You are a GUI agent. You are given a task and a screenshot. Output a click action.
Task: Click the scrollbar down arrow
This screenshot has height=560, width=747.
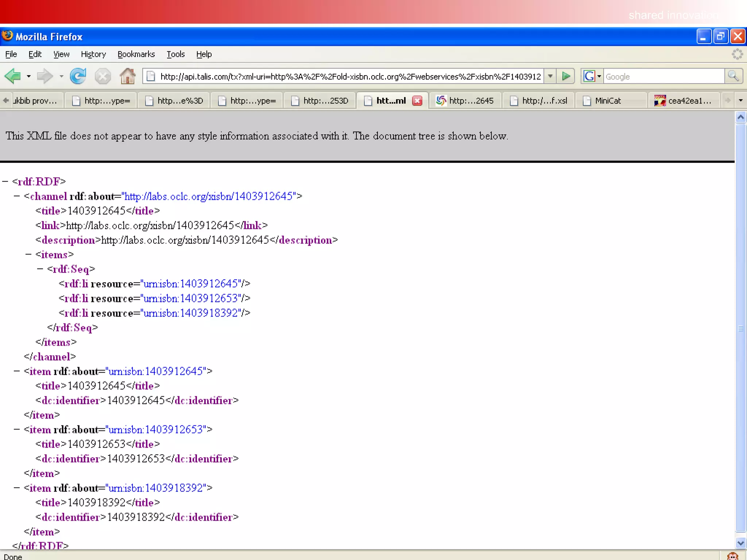tap(740, 543)
